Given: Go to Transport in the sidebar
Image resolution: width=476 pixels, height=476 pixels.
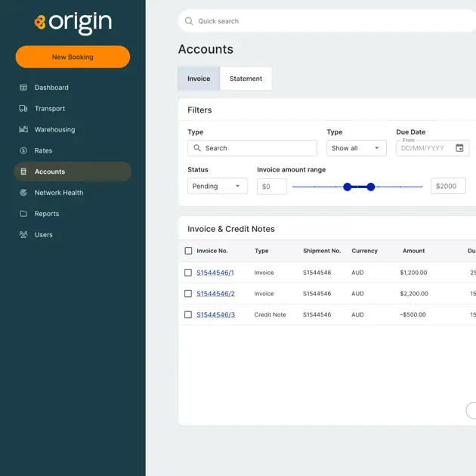Looking at the screenshot, I should coord(50,108).
